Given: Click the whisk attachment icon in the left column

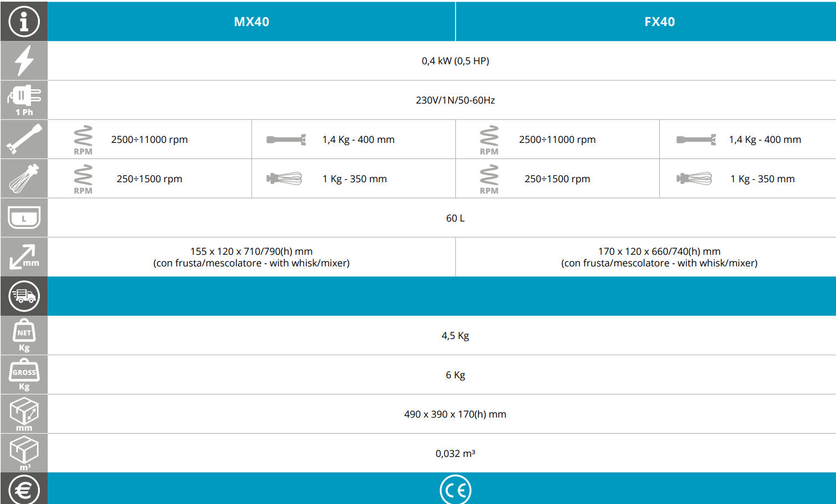Looking at the screenshot, I should pyautogui.click(x=24, y=178).
